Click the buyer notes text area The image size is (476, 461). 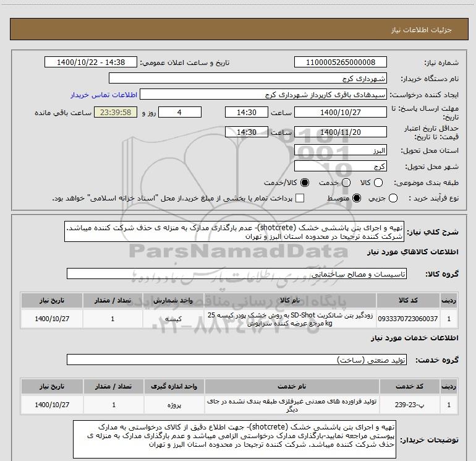coord(234,439)
